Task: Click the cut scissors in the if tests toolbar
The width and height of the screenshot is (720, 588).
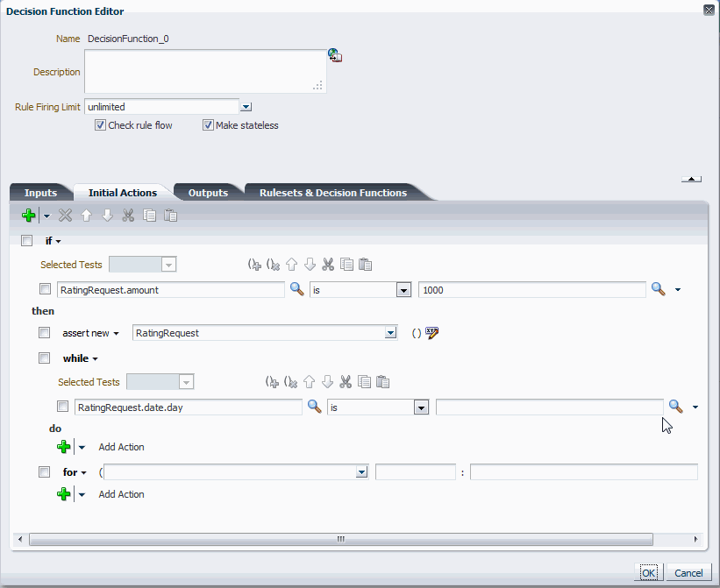Action: pos(328,265)
